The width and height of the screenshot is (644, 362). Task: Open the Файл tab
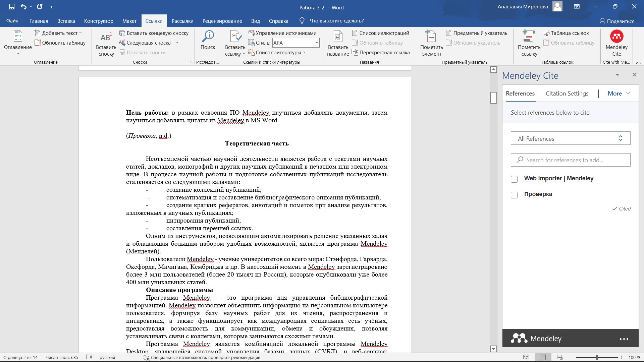12,21
